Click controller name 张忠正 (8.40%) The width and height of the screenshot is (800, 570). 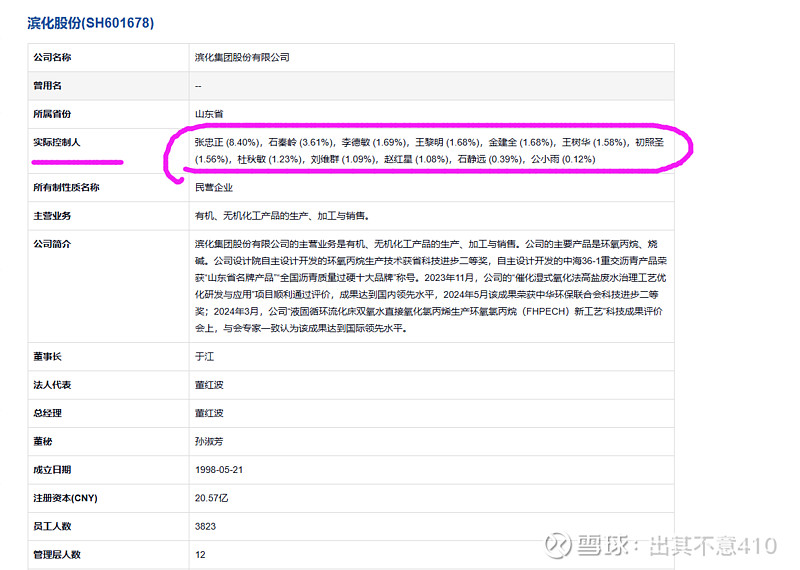coord(228,142)
